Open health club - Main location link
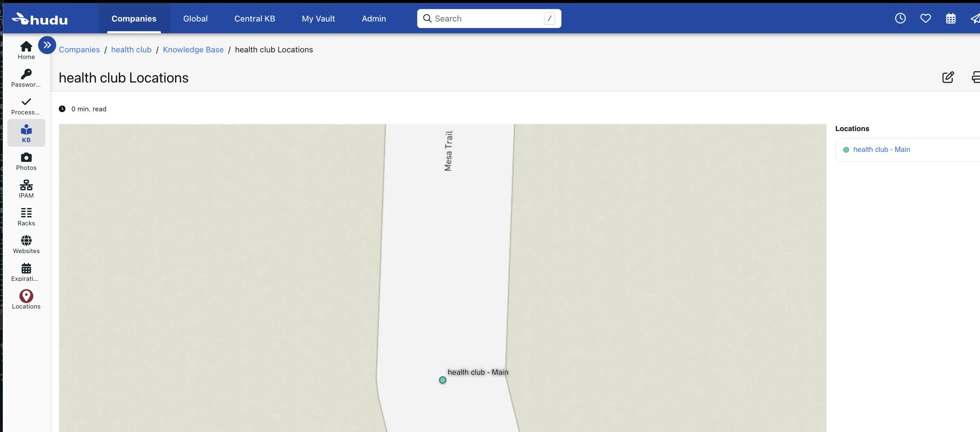The height and width of the screenshot is (432, 980). pyautogui.click(x=881, y=149)
